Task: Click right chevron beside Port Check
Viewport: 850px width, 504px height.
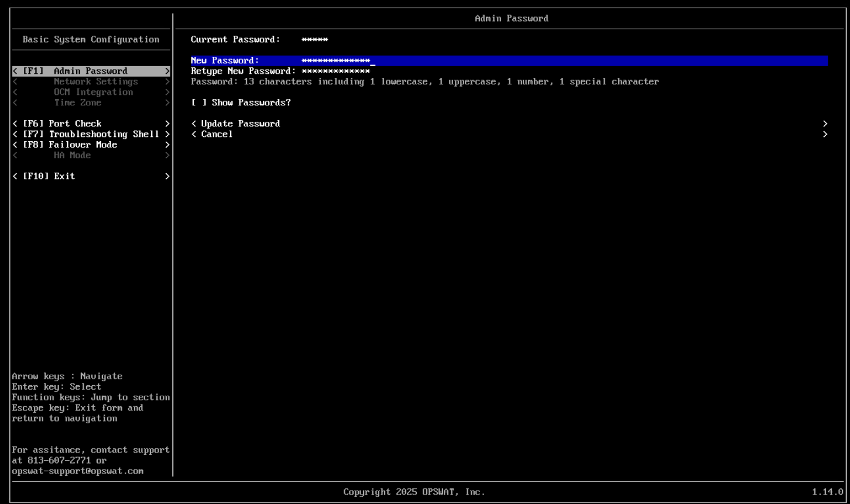Action: coord(167,124)
